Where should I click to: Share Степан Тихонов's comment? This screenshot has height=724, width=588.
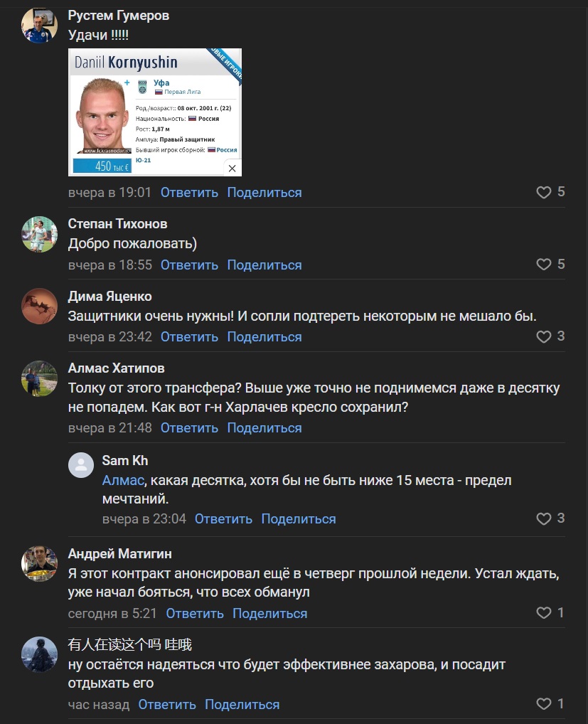pyautogui.click(x=264, y=265)
